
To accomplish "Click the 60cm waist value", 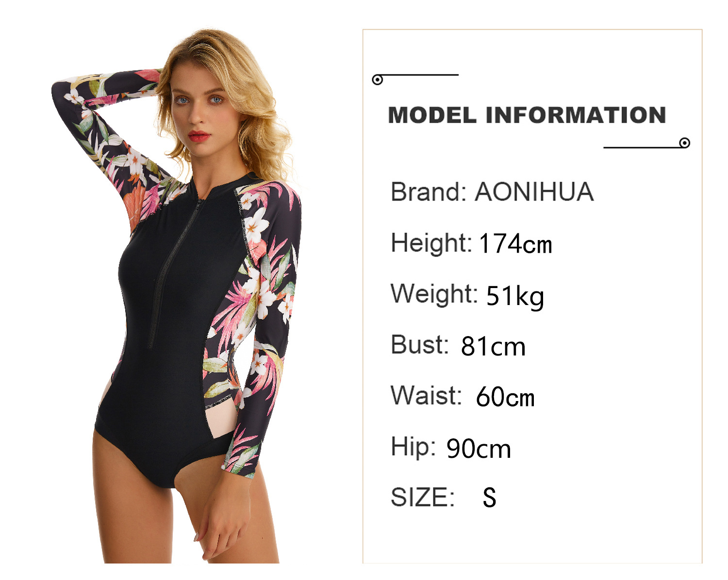I will coord(505,397).
